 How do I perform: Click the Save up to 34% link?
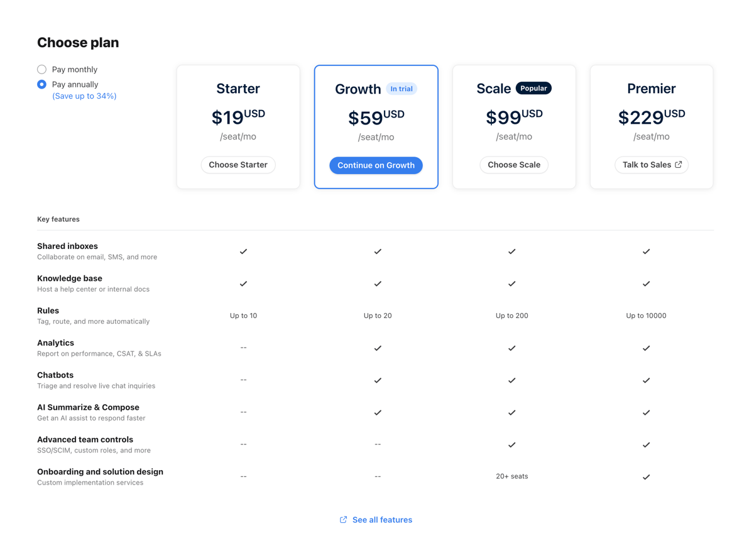(84, 95)
